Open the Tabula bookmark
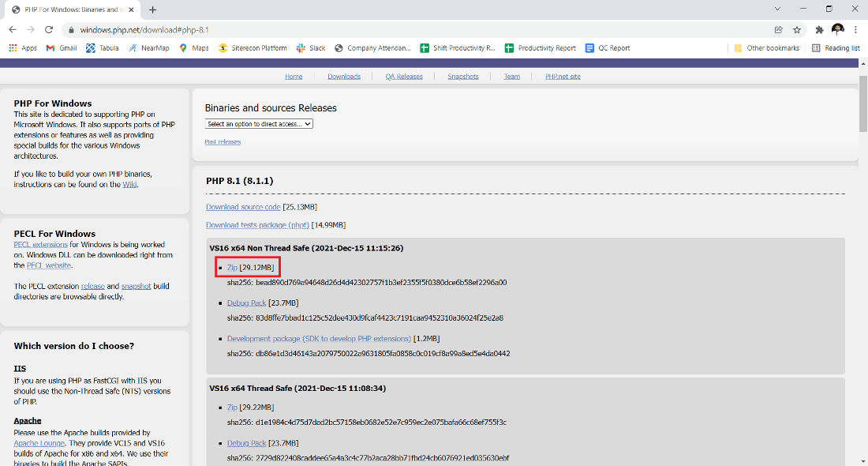868x466 pixels. tap(103, 48)
